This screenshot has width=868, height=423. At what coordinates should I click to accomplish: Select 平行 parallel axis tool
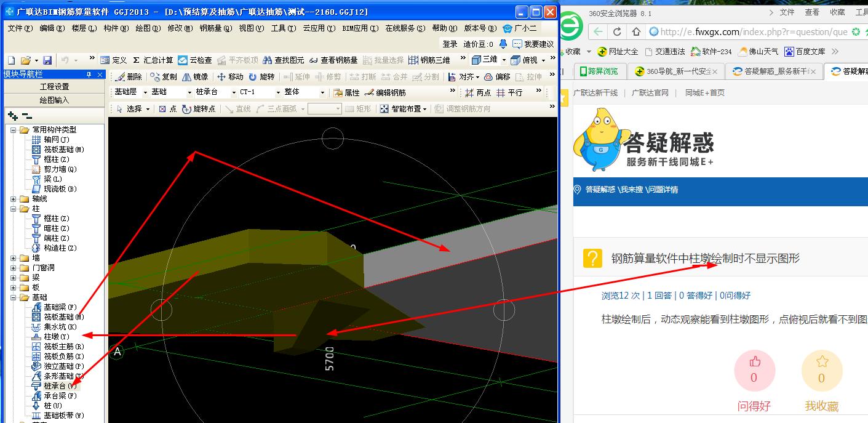pyautogui.click(x=509, y=92)
